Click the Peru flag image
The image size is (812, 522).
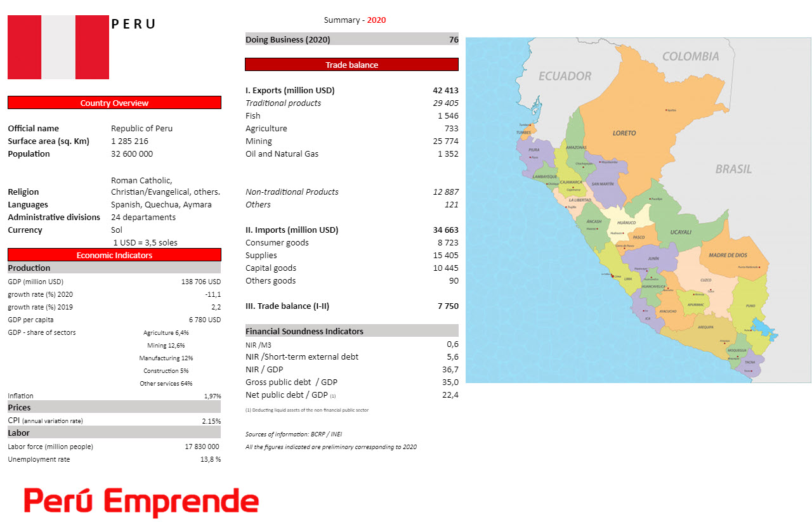[58, 47]
